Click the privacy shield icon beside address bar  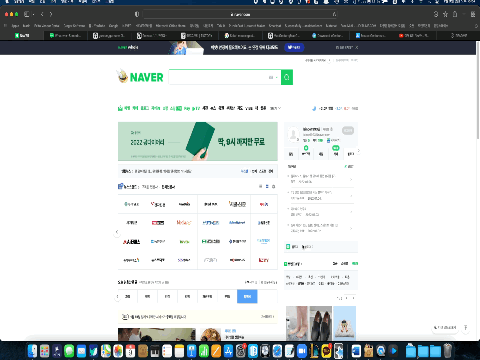coord(137,14)
